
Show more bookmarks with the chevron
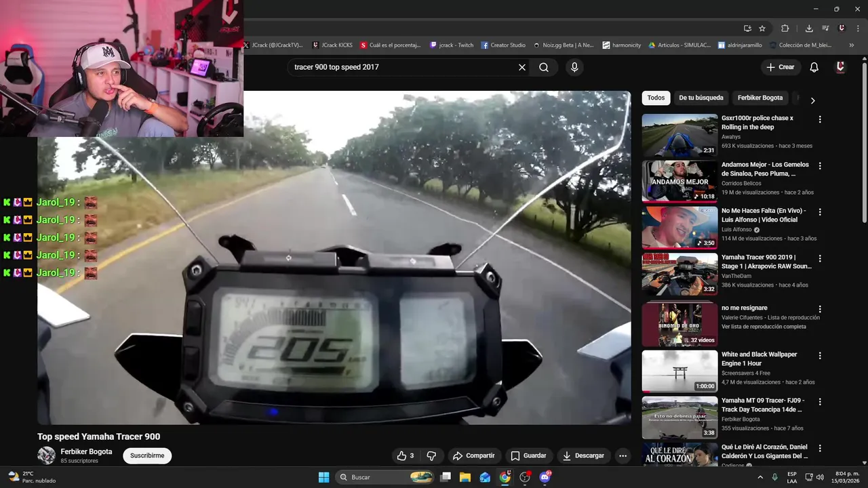pos(852,45)
